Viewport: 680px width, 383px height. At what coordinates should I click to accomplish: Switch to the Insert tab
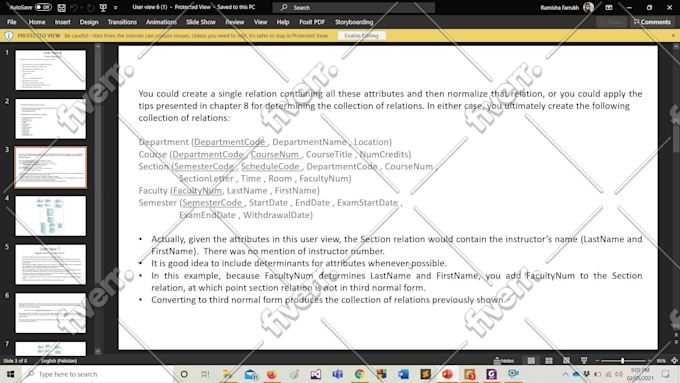(x=62, y=22)
